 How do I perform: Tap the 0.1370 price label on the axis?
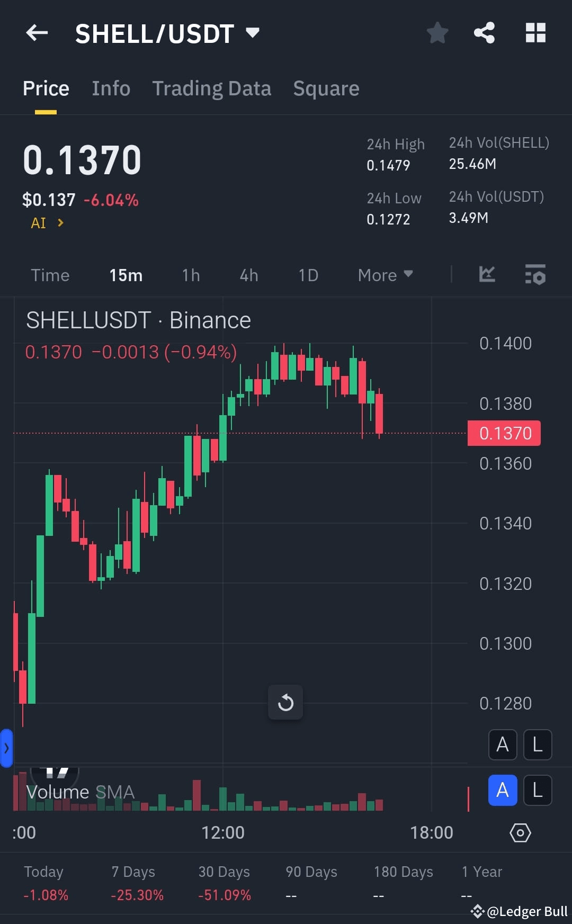504,433
